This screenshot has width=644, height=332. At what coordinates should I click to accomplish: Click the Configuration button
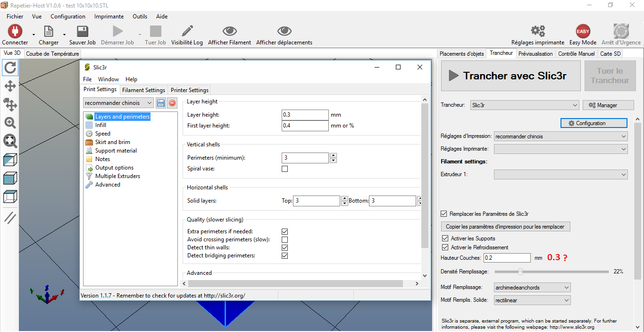(x=594, y=123)
